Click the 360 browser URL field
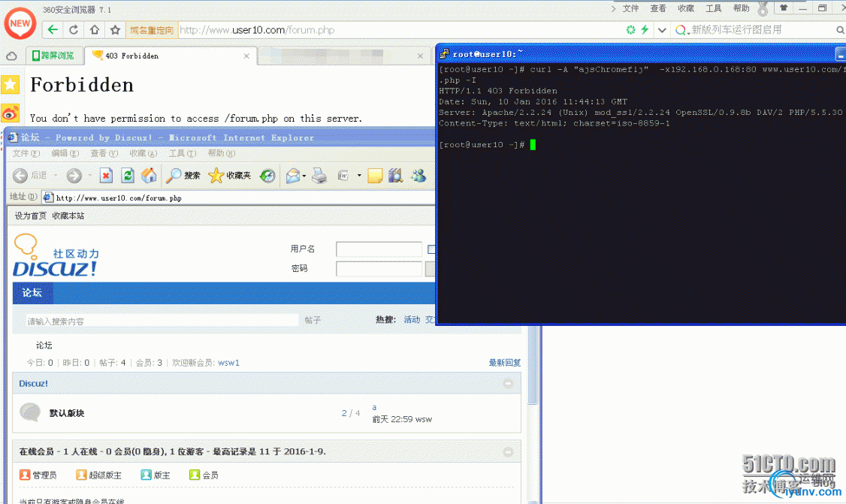Viewport: 846px width, 504px height. (399, 30)
